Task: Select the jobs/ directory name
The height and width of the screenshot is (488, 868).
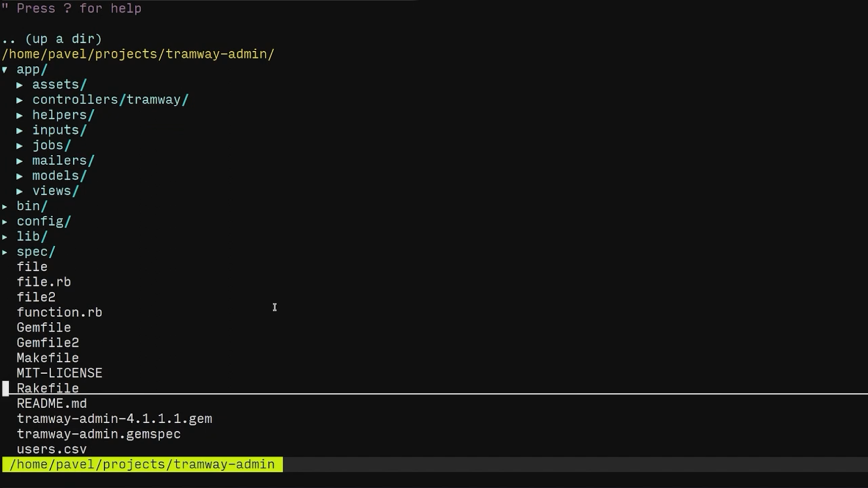Action: click(52, 145)
